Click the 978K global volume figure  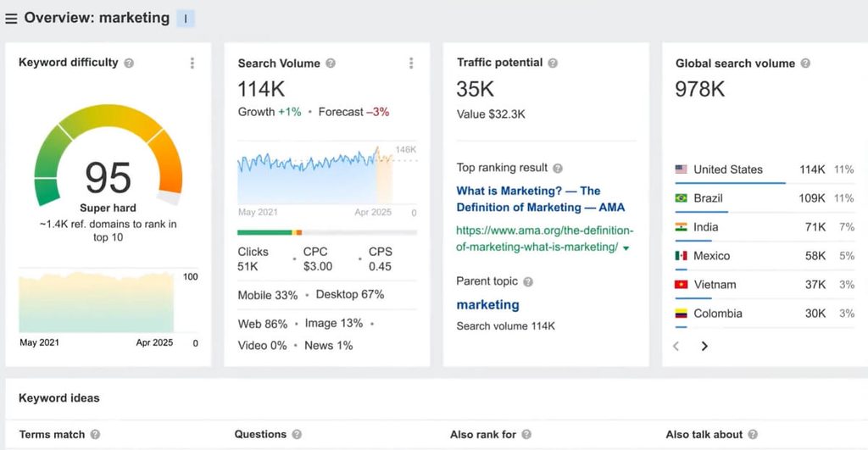(x=699, y=89)
